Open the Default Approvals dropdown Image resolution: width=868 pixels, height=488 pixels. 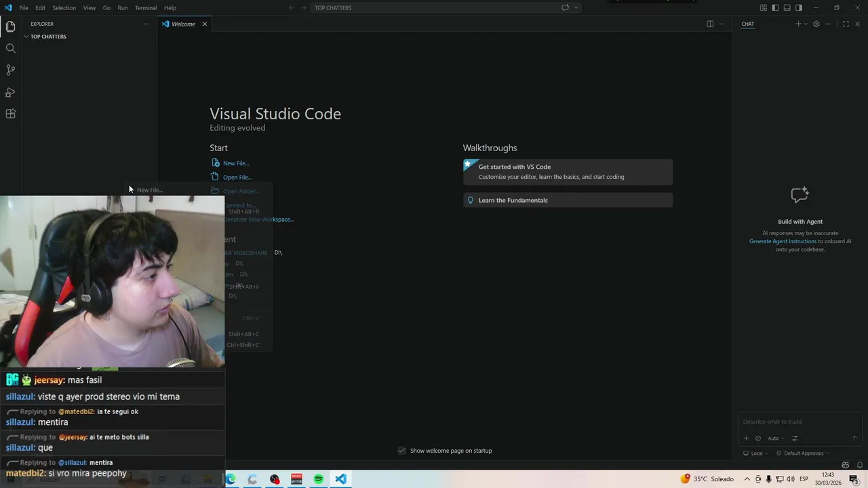pos(803,453)
